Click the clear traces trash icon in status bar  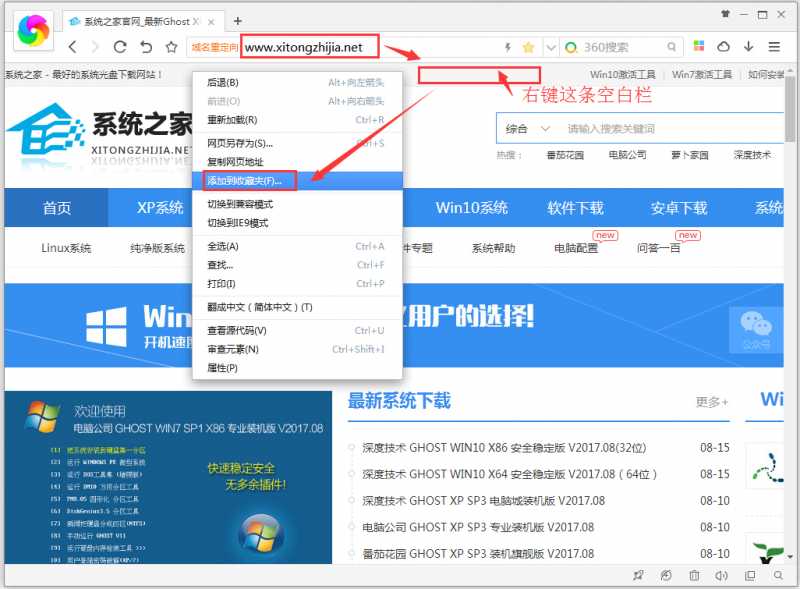[694, 576]
